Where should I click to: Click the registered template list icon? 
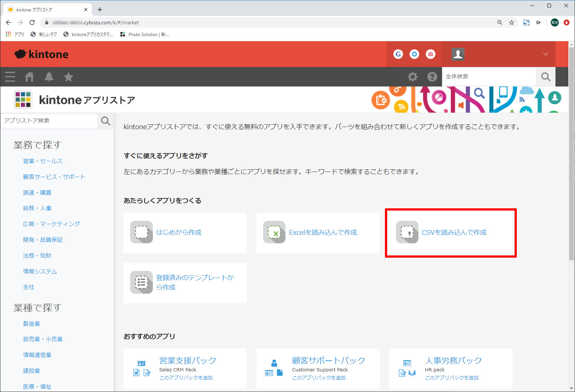(x=141, y=282)
